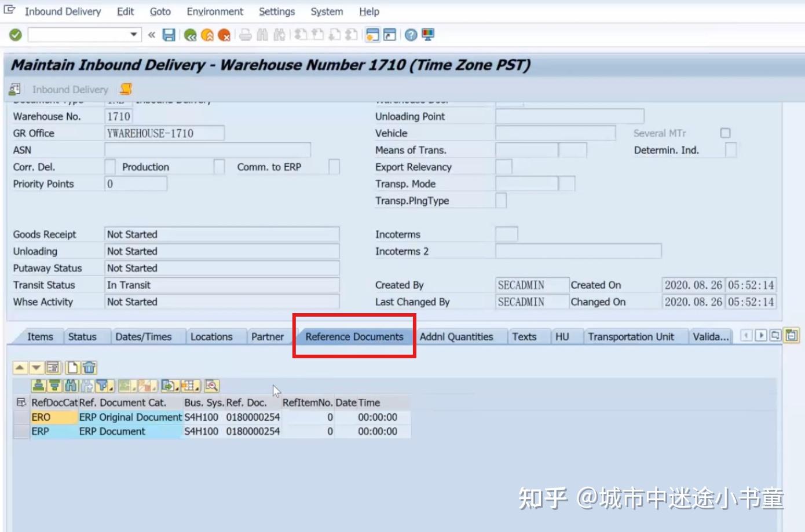Expand the Filter dropdown arrow above the grid
This screenshot has width=805, height=532.
point(111,388)
